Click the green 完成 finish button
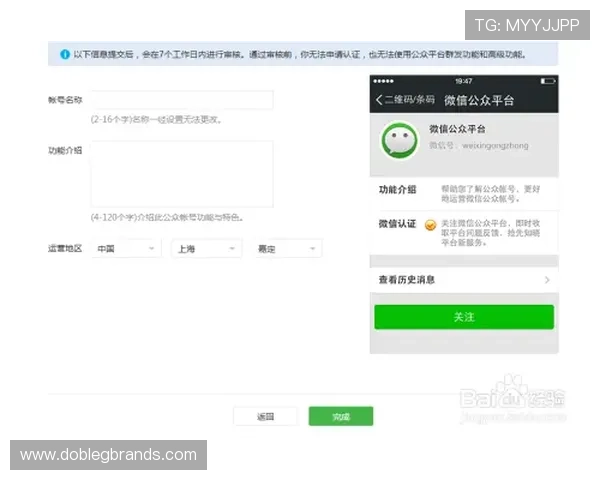Screen dimensions: 600x480 341,416
